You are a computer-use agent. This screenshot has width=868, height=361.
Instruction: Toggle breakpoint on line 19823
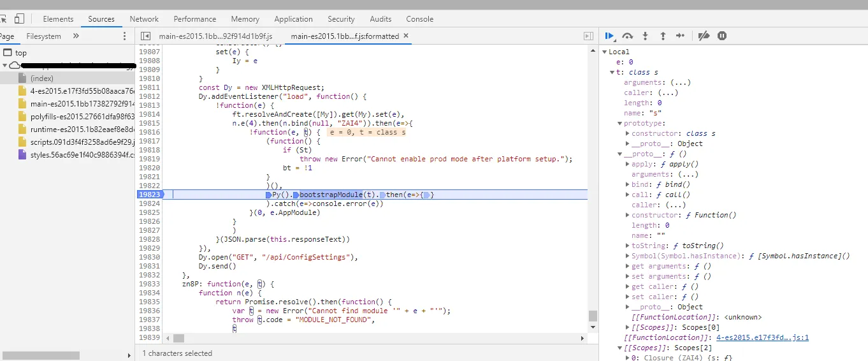coord(149,195)
